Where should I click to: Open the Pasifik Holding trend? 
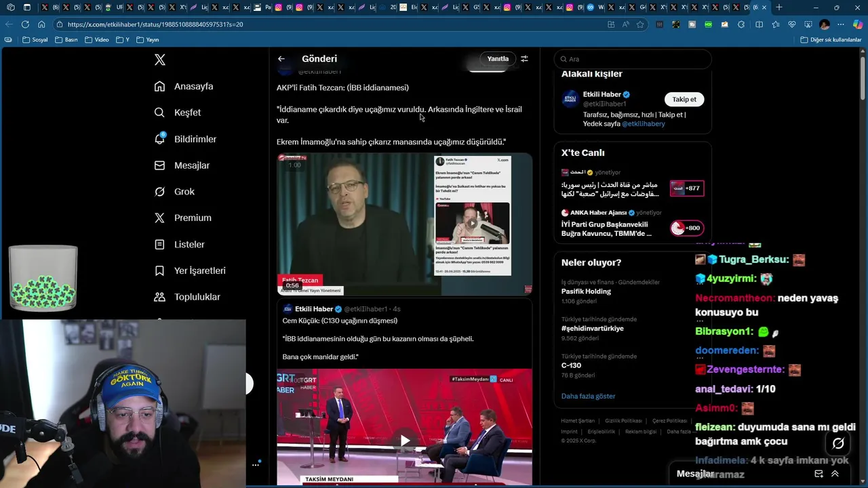[x=586, y=291]
